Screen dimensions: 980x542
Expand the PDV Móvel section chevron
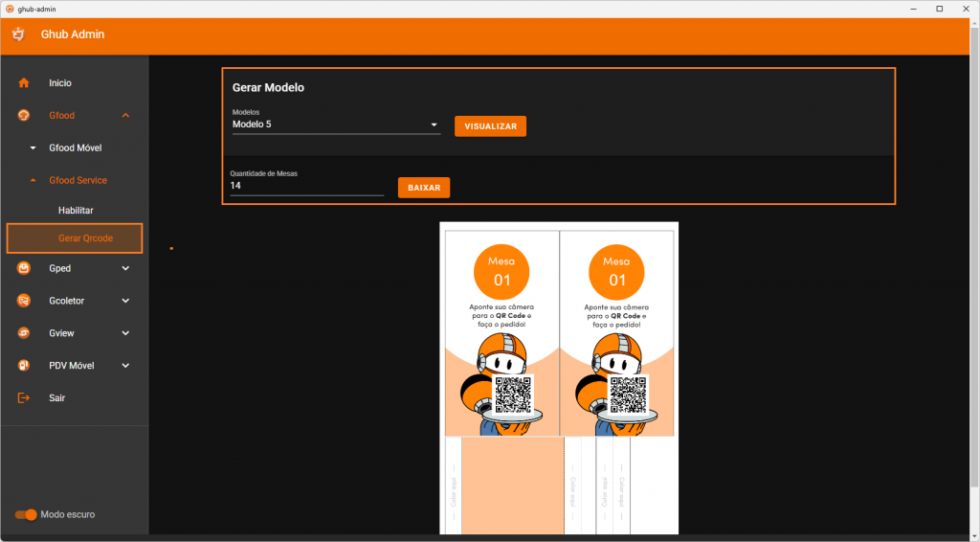pyautogui.click(x=125, y=366)
